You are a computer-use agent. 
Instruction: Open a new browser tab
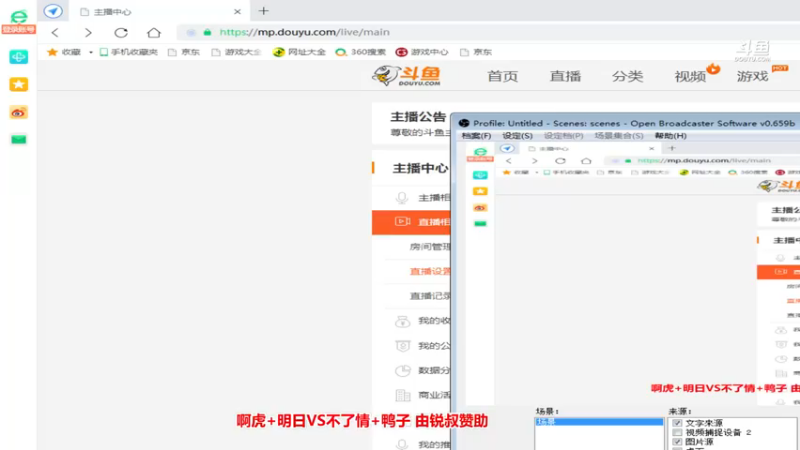(x=263, y=11)
